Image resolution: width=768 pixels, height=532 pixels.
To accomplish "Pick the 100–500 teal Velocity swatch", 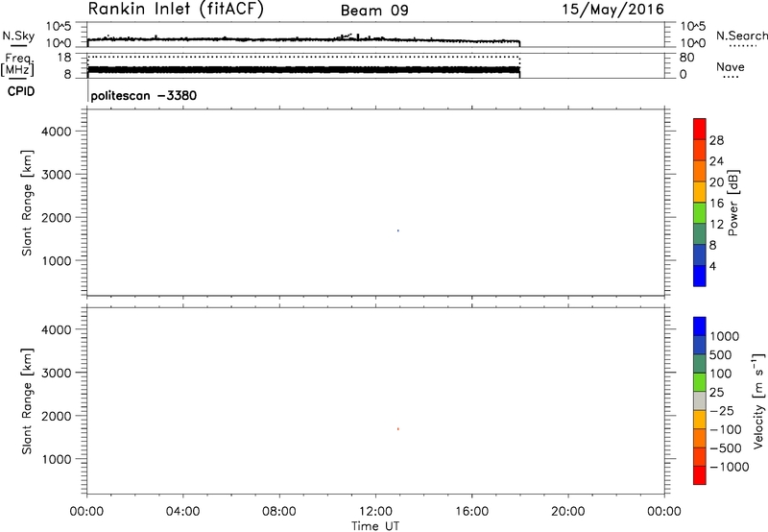I will point(700,364).
